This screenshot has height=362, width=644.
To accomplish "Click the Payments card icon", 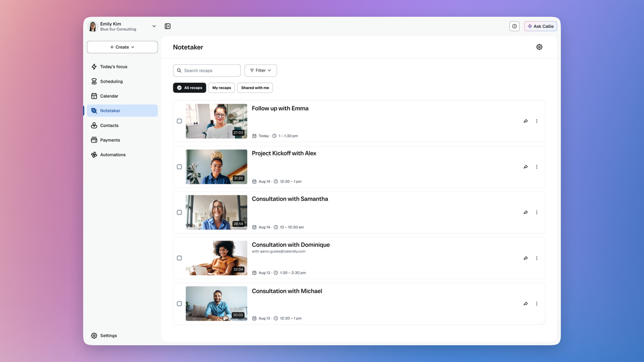I will coord(94,140).
